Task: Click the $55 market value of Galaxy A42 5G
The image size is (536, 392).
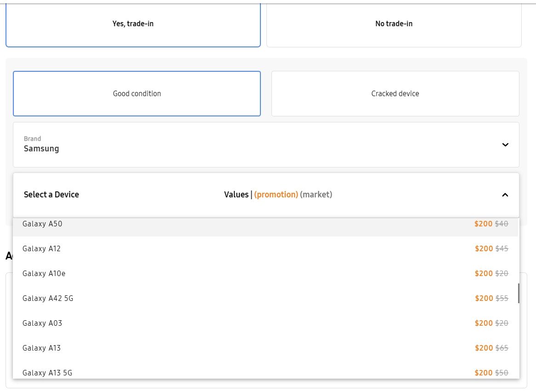Action: click(502, 298)
